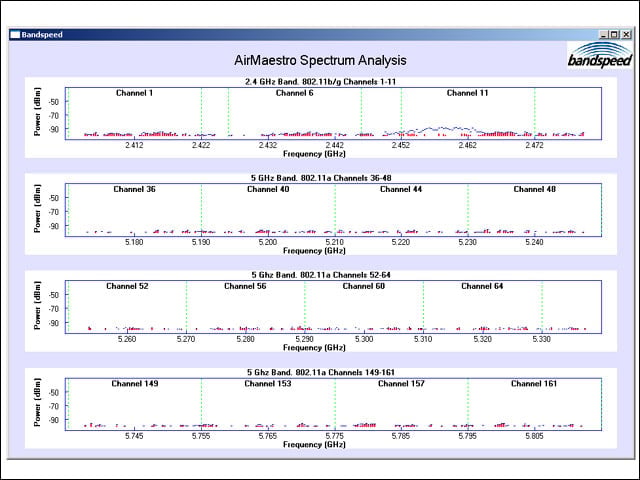Click the Bandspeed title bar icon
Viewport: 640px width, 480px height.
pyautogui.click(x=15, y=35)
